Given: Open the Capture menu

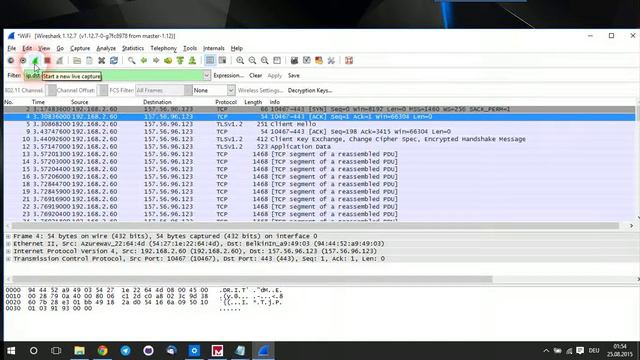Looking at the screenshot, I should [80, 48].
